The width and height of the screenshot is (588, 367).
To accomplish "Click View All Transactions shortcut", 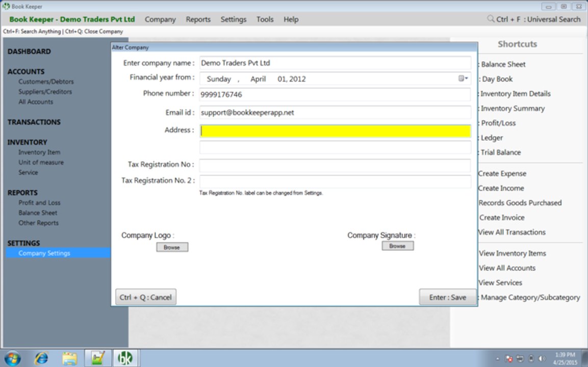I will 512,232.
